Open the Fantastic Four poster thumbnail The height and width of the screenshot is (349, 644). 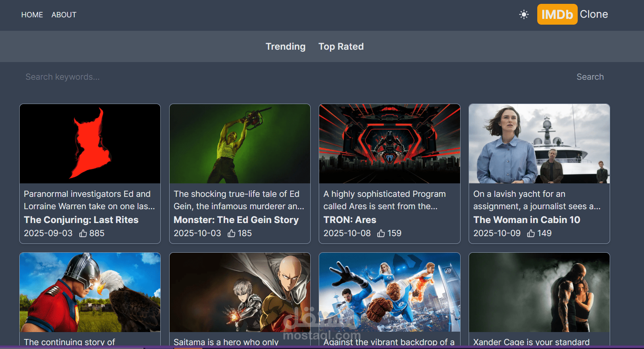pyautogui.click(x=390, y=292)
